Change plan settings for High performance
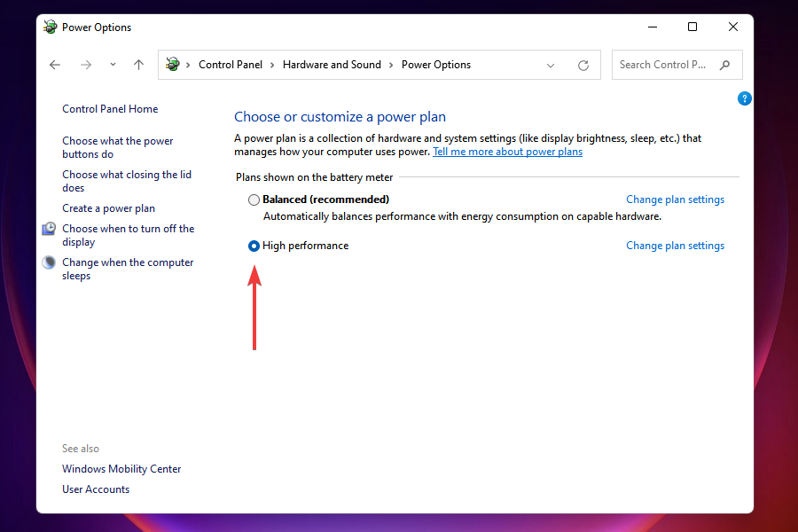The height and width of the screenshot is (532, 798). (675, 246)
